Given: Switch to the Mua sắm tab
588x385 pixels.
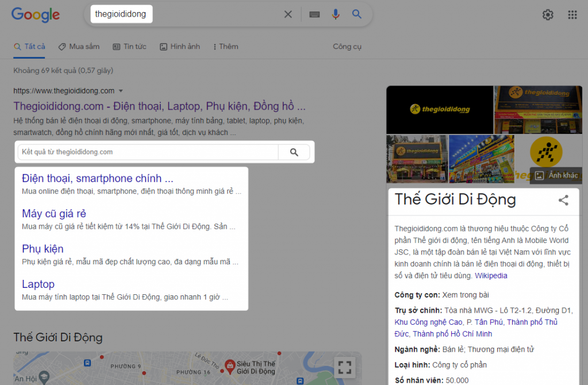Looking at the screenshot, I should pos(79,47).
